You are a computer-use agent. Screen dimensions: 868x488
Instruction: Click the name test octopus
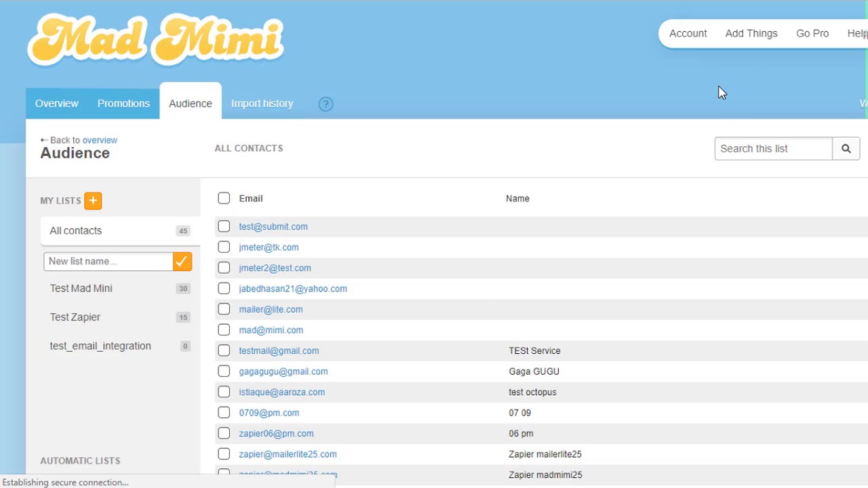[532, 392]
